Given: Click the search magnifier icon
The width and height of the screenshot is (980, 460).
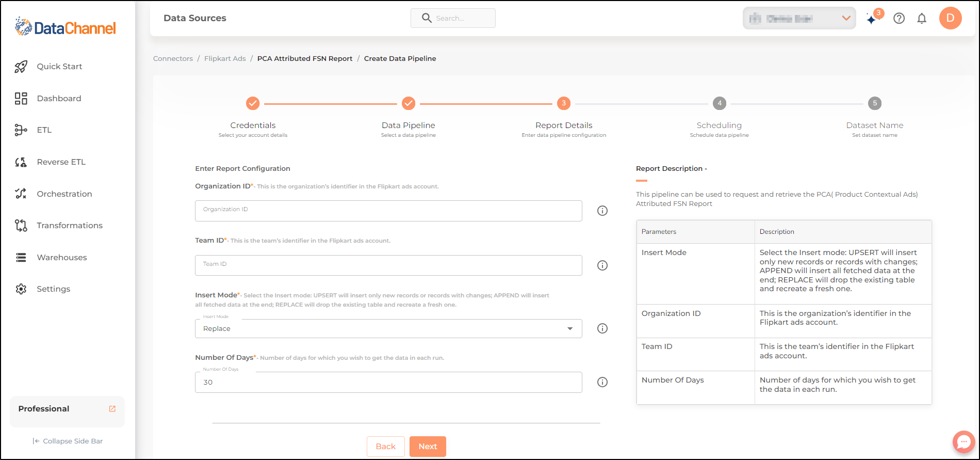Looking at the screenshot, I should [427, 18].
